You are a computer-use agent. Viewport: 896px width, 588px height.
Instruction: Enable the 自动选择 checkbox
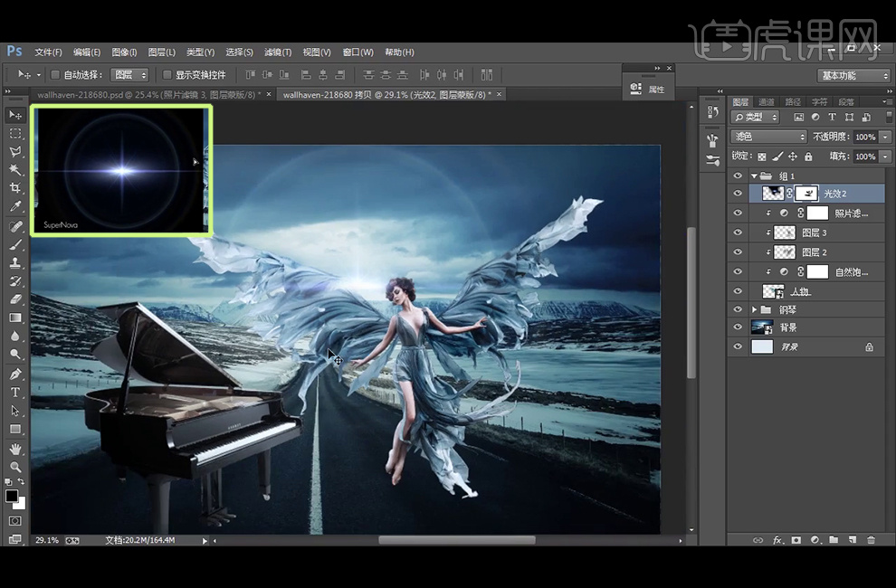[55, 74]
